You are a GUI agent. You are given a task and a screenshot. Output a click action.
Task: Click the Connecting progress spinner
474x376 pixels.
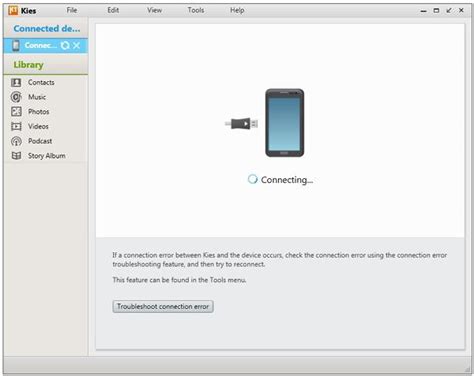point(252,179)
